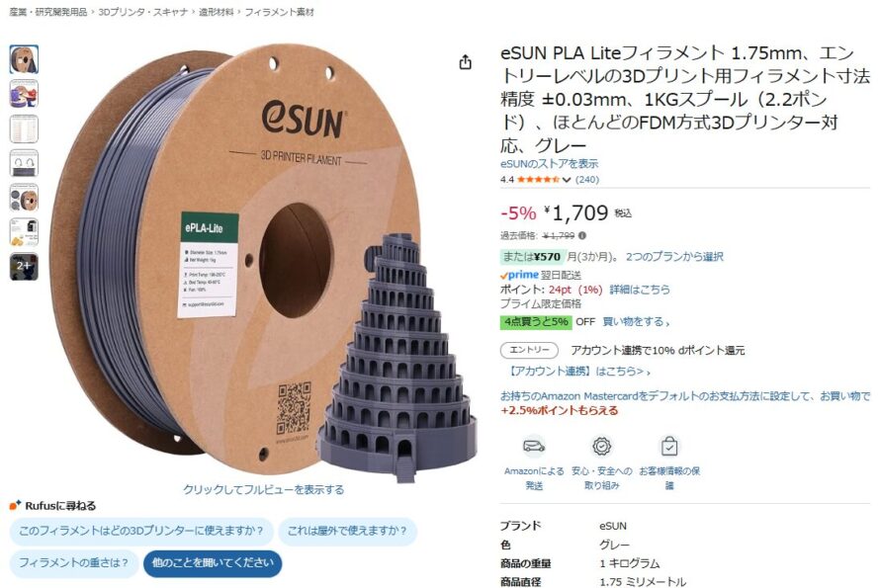
Task: Open the 2+ more images thumbnail
Action: [24, 266]
